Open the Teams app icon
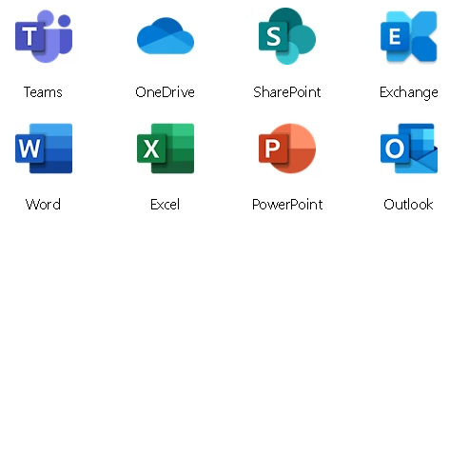469x476 pixels. [x=44, y=36]
